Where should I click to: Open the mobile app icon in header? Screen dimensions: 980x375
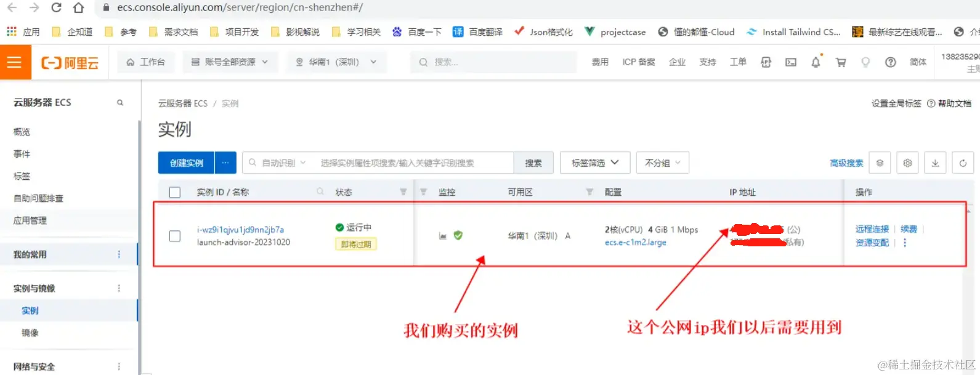(x=766, y=62)
